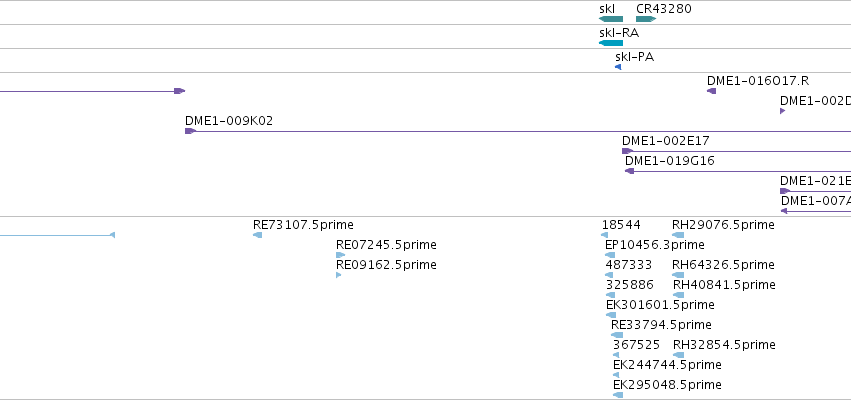
Task: Click the DME1-009K02 start arrow marker
Action: coord(190,131)
